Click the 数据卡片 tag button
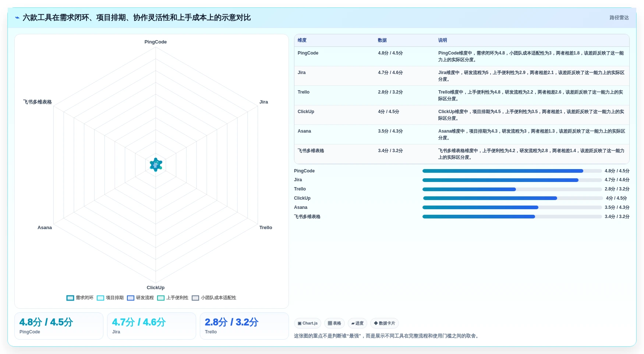The width and height of the screenshot is (644, 354). 385,323
